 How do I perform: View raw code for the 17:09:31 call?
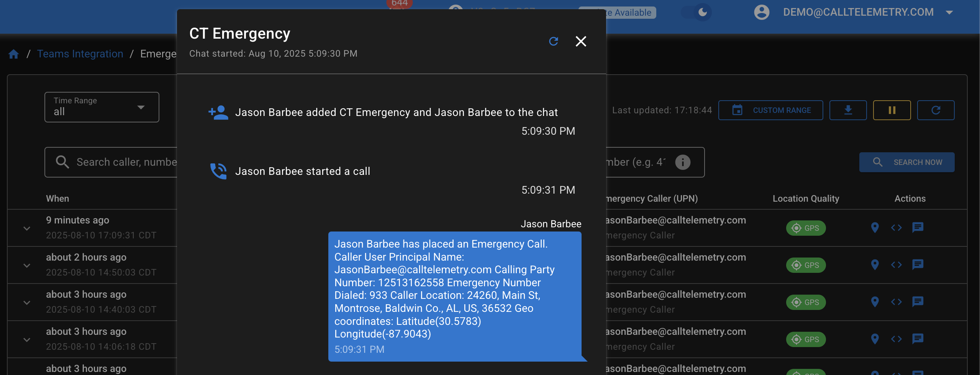tap(896, 228)
